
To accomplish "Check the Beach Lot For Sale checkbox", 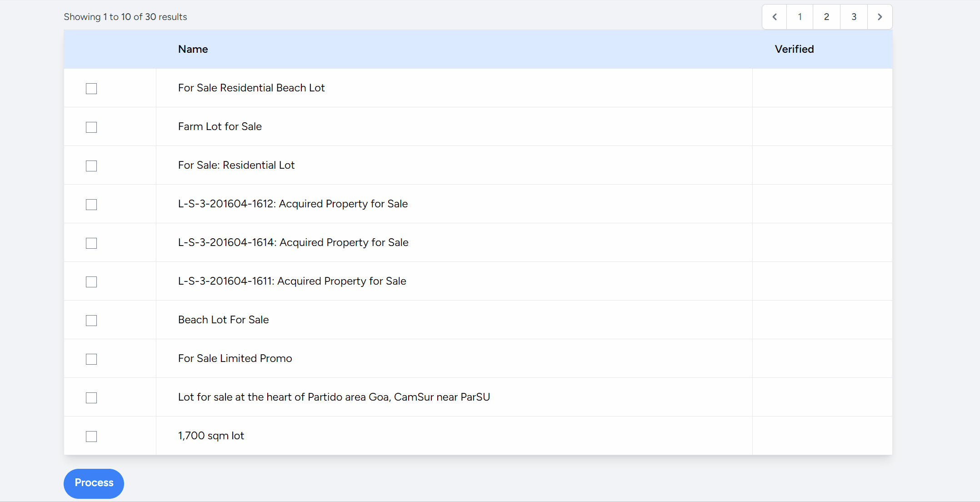I will coord(91,321).
